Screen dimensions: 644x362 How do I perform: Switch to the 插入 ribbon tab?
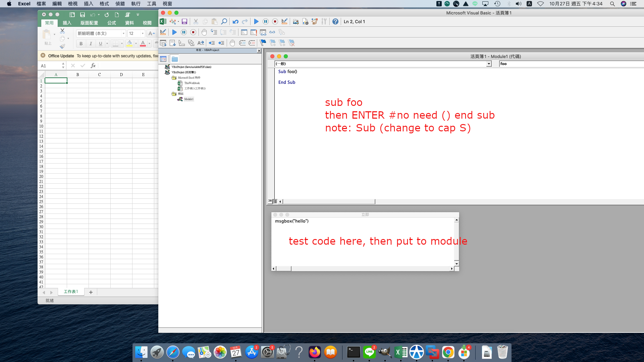pyautogui.click(x=67, y=23)
